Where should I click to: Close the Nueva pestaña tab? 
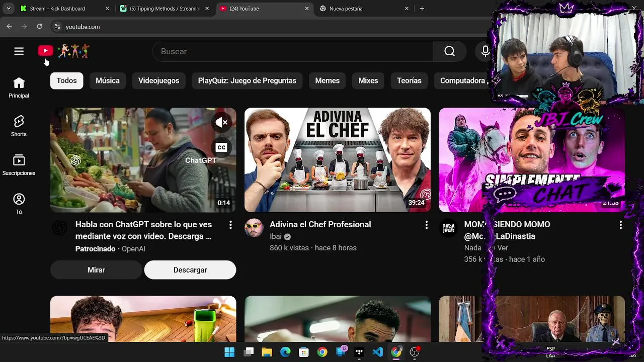point(407,9)
